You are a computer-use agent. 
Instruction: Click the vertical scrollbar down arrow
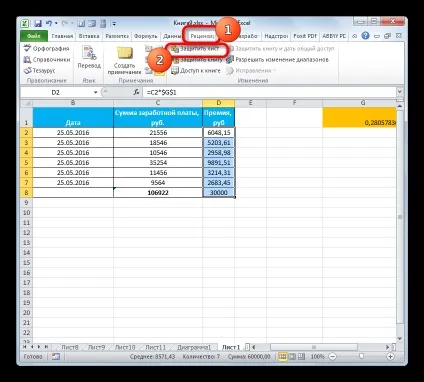point(400,339)
